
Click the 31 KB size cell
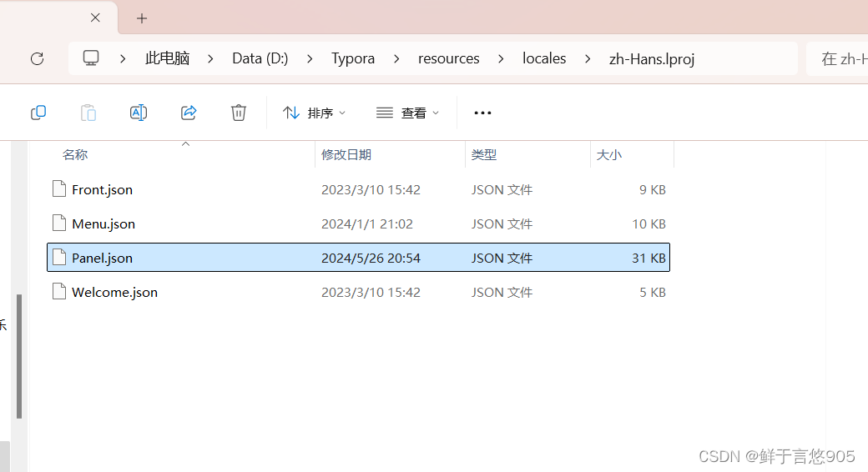coord(648,258)
